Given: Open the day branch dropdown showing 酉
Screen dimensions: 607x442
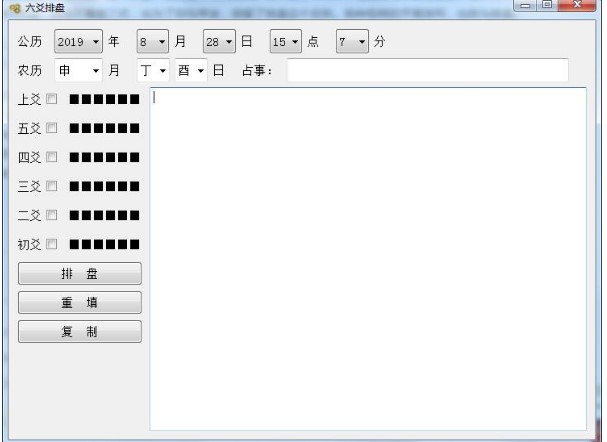Looking at the screenshot, I should tap(191, 70).
